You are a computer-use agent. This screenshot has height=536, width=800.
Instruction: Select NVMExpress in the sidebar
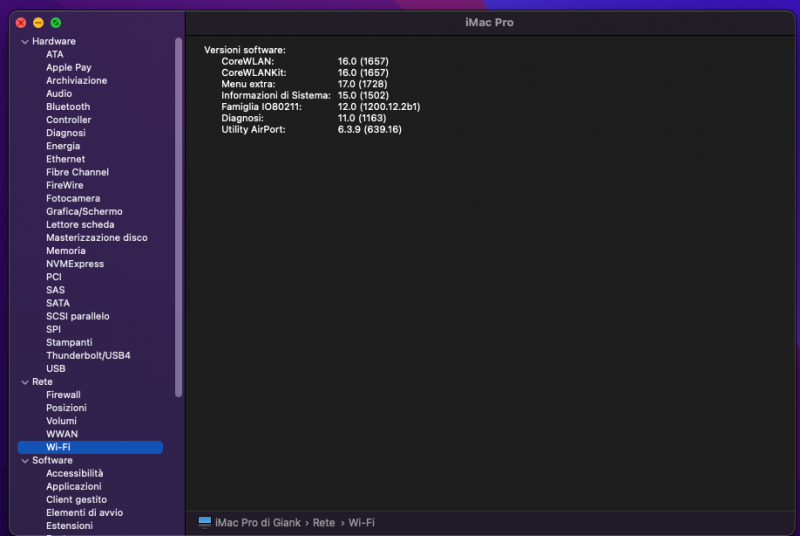tap(75, 264)
